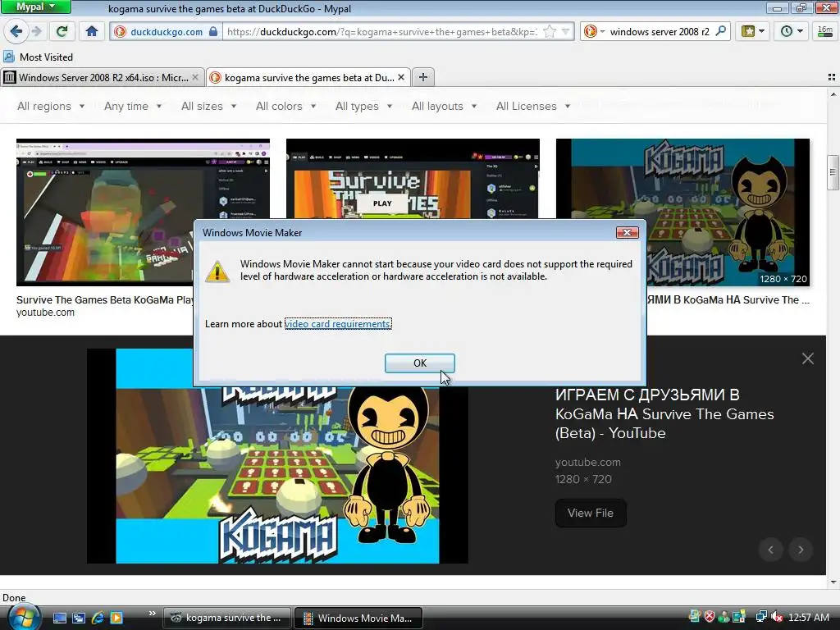Screen dimensions: 840x630
Task: Expand the All layouts filter
Action: pos(444,106)
